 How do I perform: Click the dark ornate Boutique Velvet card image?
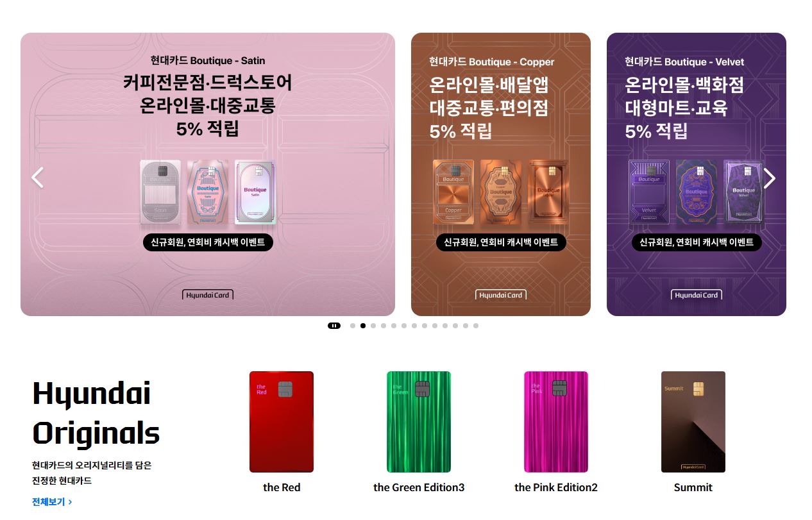(x=697, y=192)
